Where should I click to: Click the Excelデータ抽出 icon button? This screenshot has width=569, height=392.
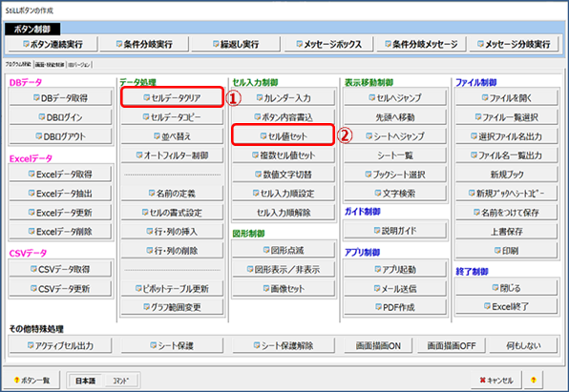[x=60, y=194]
